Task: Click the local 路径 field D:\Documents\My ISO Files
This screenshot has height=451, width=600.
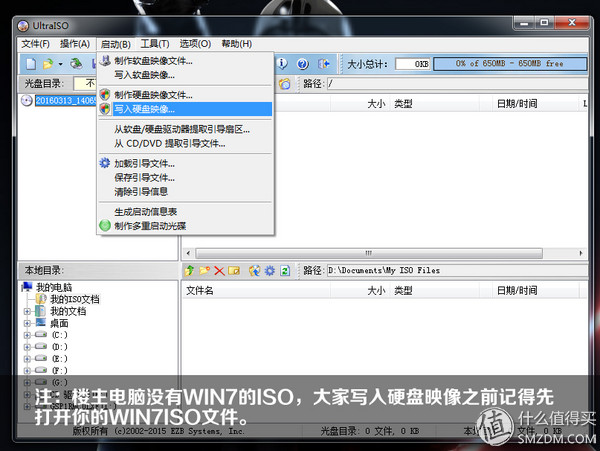Action: [457, 270]
